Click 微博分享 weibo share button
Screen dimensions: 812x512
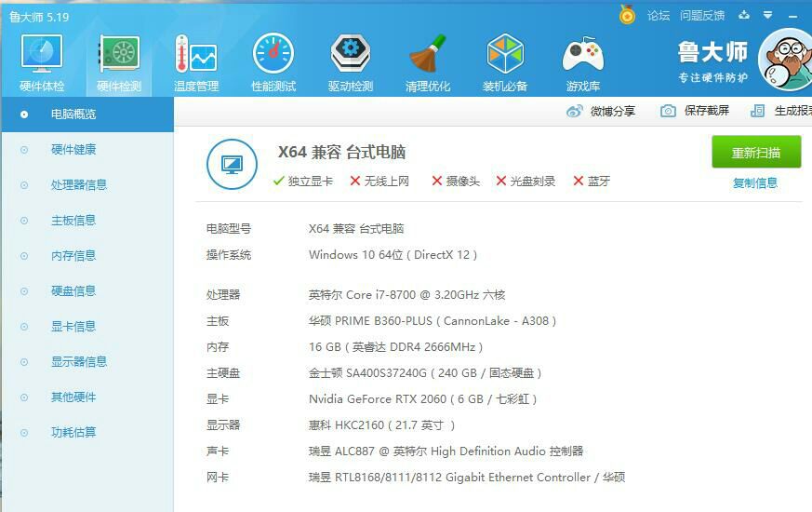(601, 111)
